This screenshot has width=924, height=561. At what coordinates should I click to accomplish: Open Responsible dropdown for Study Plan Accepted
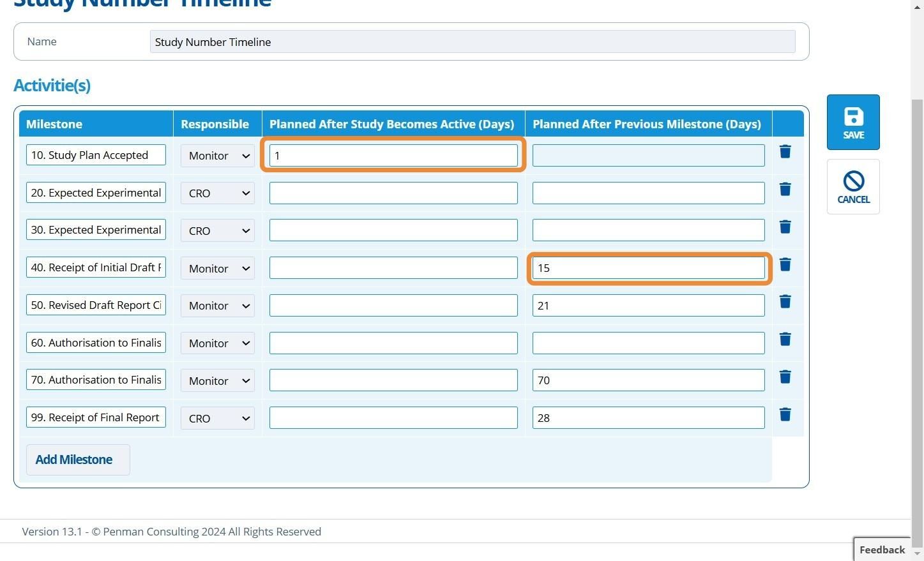217,156
